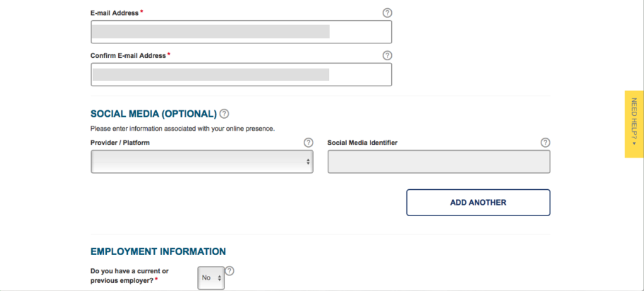Screen dimensions: 644x291
Task: Open help icon next to employer question
Action: coord(230,271)
